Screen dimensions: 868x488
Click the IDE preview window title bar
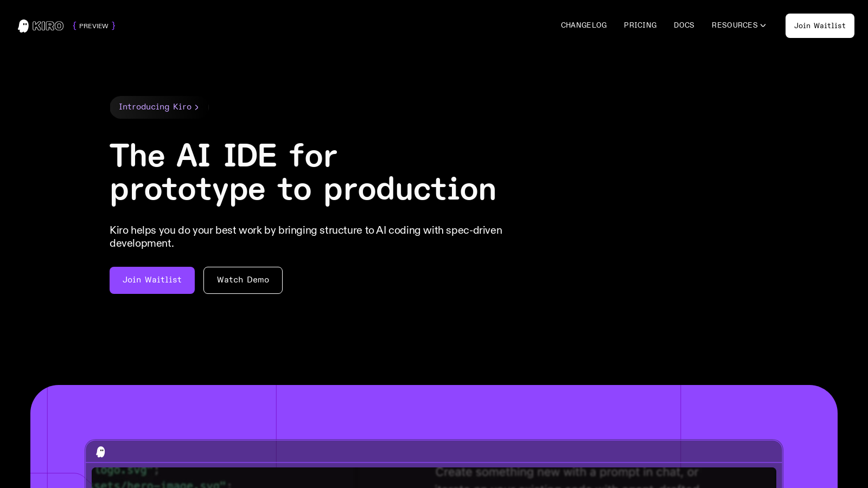click(x=434, y=452)
